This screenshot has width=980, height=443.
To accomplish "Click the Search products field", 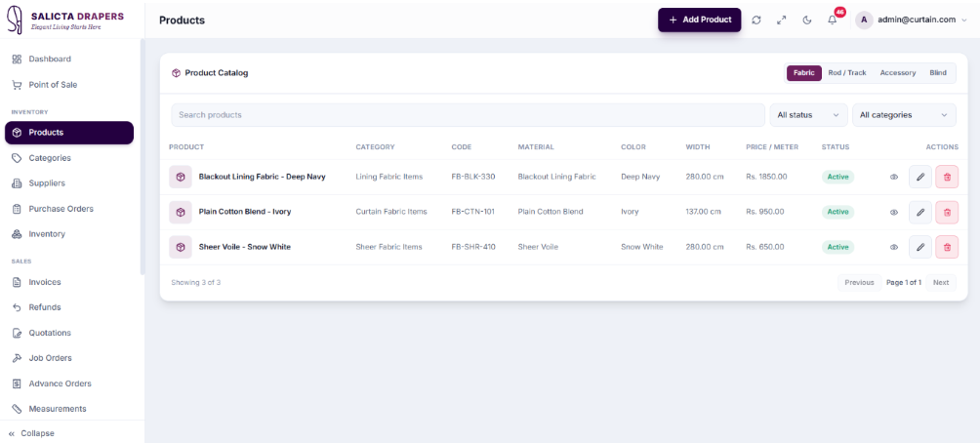I will (469, 115).
